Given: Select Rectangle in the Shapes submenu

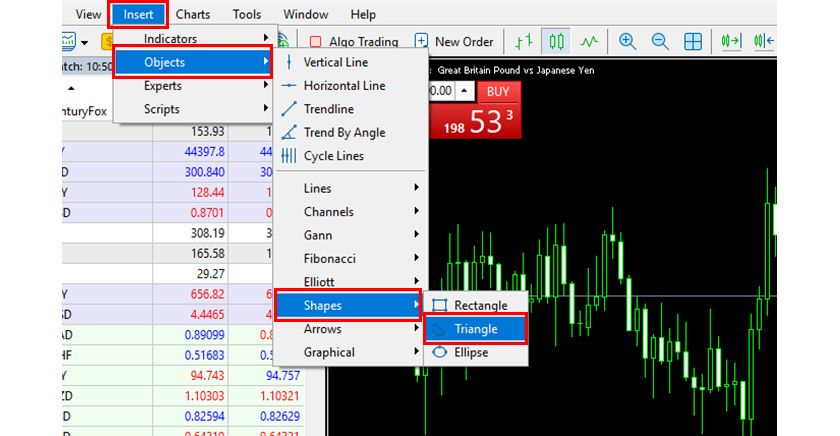Looking at the screenshot, I should (480, 305).
